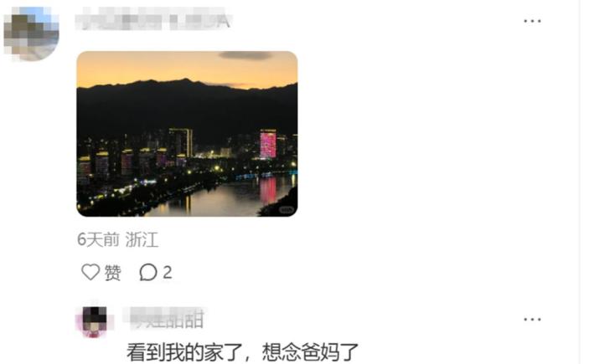Select the reply text 看到我的家了，想念爸妈了
The height and width of the screenshot is (364, 594).
point(242,352)
